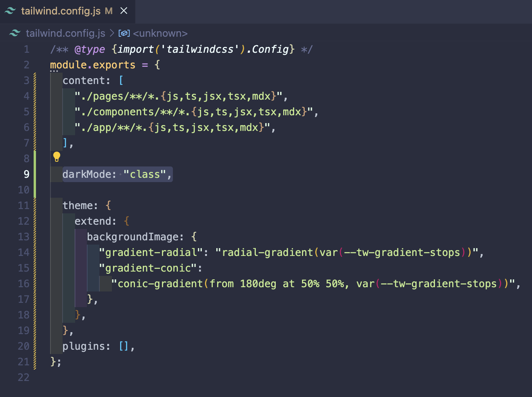Click the "gradient-radial" key string
532x397 pixels.
[x=151, y=252]
